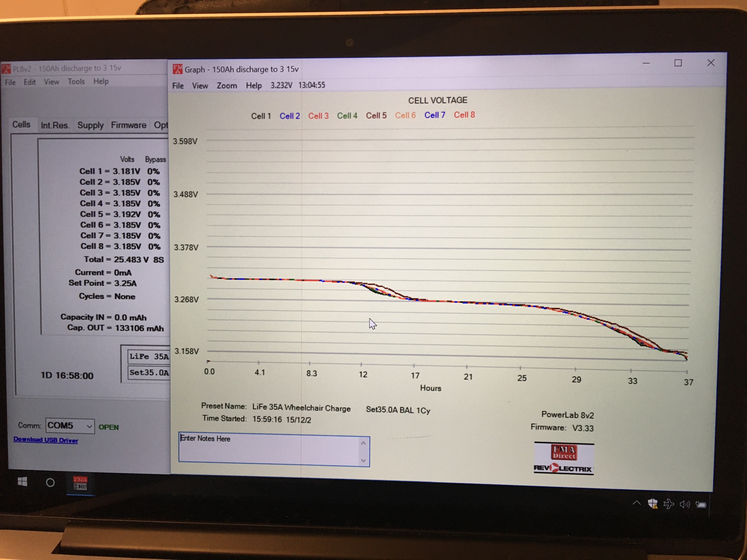The height and width of the screenshot is (560, 747).
Task: Open Windows Defender tray icon
Action: 653,504
